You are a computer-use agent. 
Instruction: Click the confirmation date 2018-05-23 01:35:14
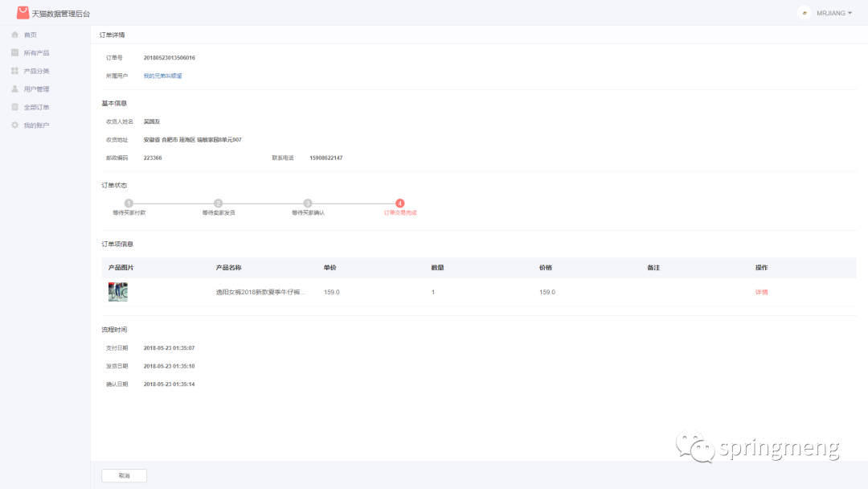click(170, 384)
